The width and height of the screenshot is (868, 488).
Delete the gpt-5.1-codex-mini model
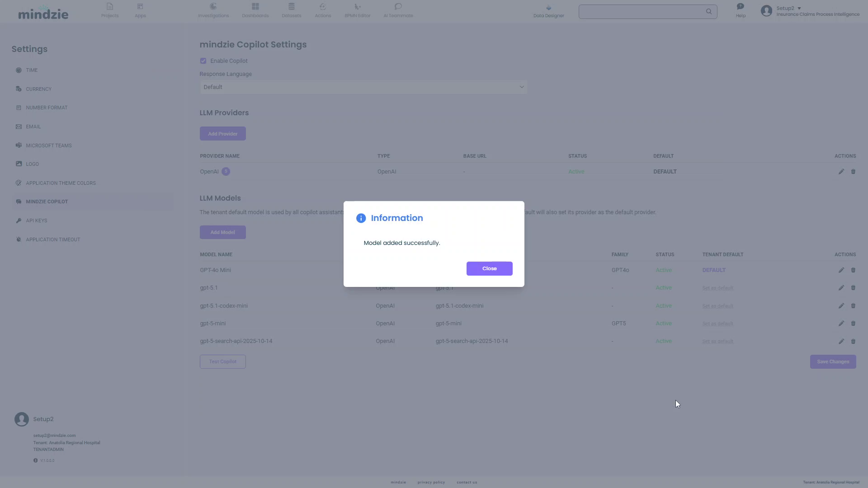pos(853,306)
